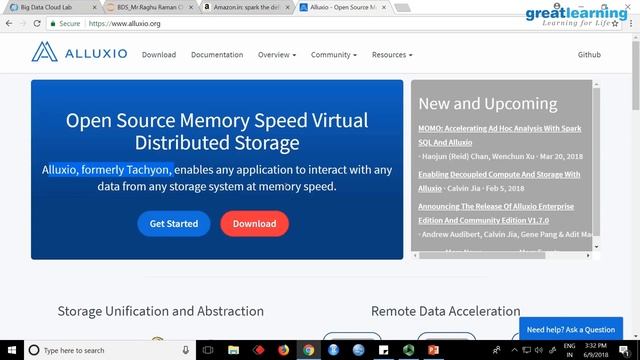The image size is (640, 360).
Task: Click News panel horizontal scrollbar
Action: [482, 256]
